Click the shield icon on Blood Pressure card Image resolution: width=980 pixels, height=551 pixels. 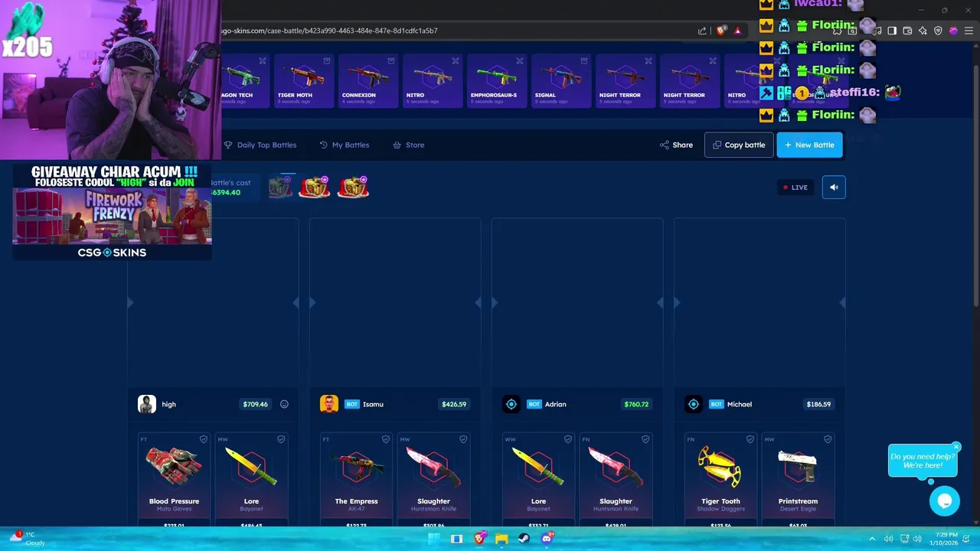coord(204,439)
